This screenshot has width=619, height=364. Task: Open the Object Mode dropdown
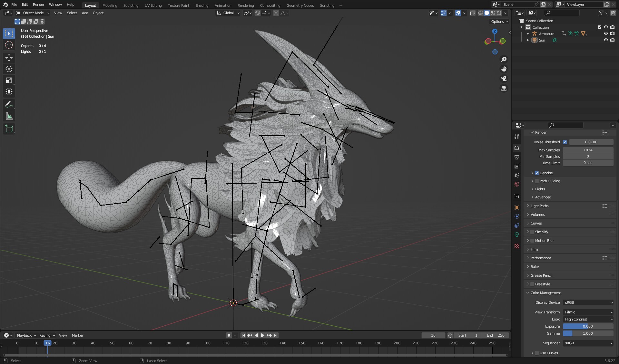33,13
